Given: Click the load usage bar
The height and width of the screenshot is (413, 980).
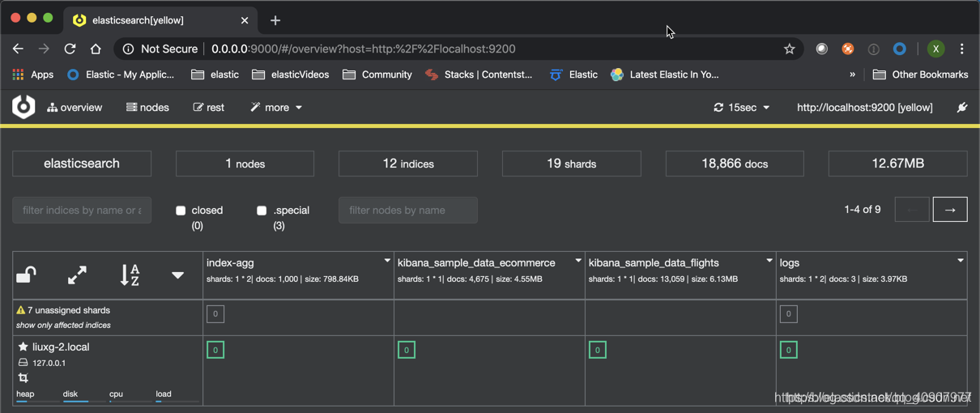Looking at the screenshot, I should (x=178, y=401).
